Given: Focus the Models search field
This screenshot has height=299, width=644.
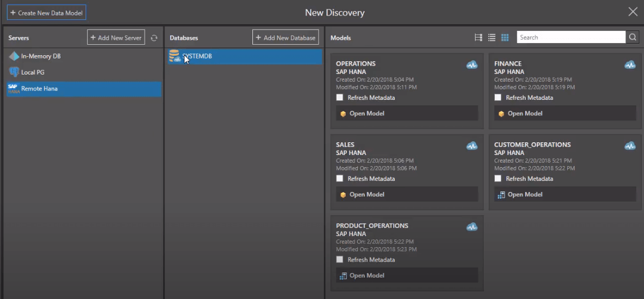Looking at the screenshot, I should click(x=571, y=38).
